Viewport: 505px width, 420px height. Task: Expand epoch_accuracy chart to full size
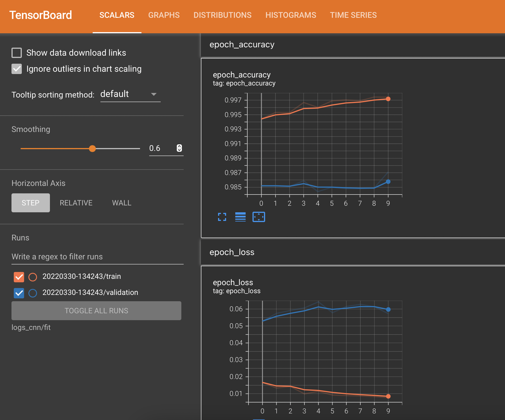pos(222,217)
